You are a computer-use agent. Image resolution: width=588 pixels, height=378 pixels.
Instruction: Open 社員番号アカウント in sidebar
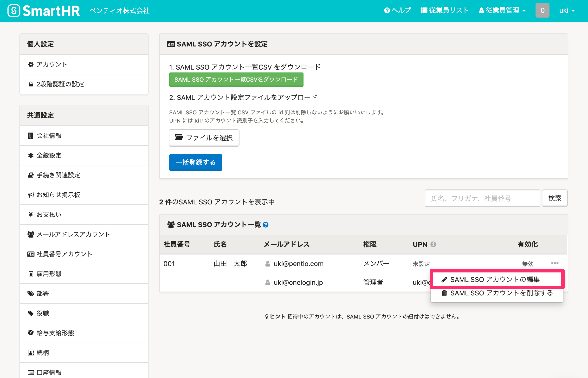coord(84,254)
